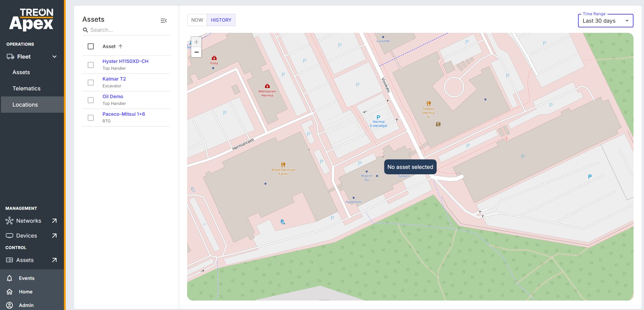Open the Telematics page

pyautogui.click(x=26, y=88)
